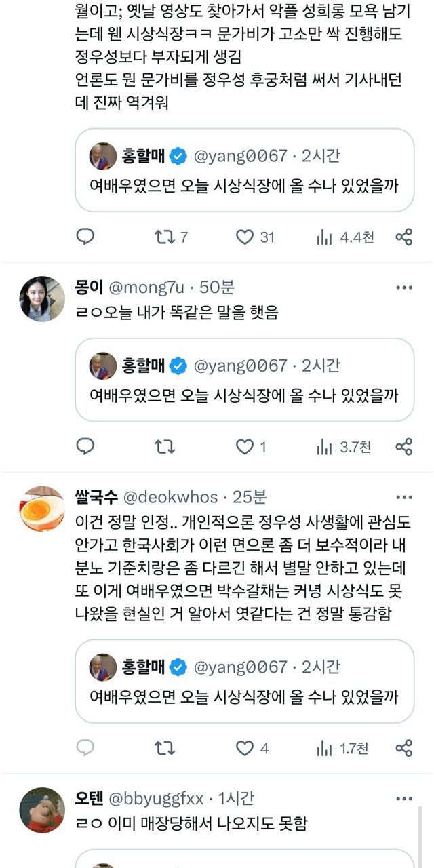
Task: Share the first tweet with 31 likes
Action: pos(404,237)
